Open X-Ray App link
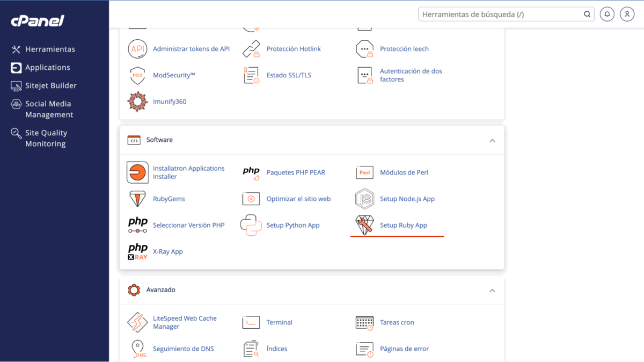 tap(168, 251)
